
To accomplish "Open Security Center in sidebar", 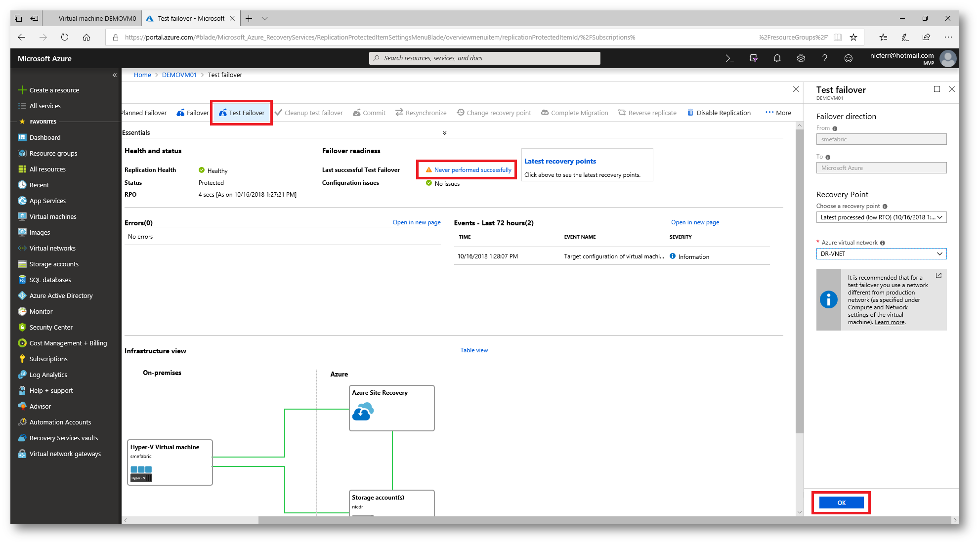I will (51, 327).
